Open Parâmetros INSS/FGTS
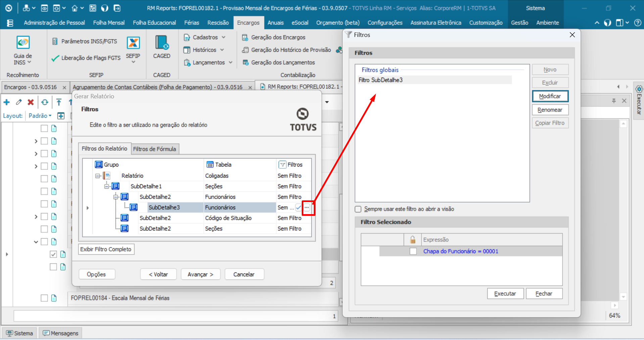The width and height of the screenshot is (644, 340). (89, 41)
